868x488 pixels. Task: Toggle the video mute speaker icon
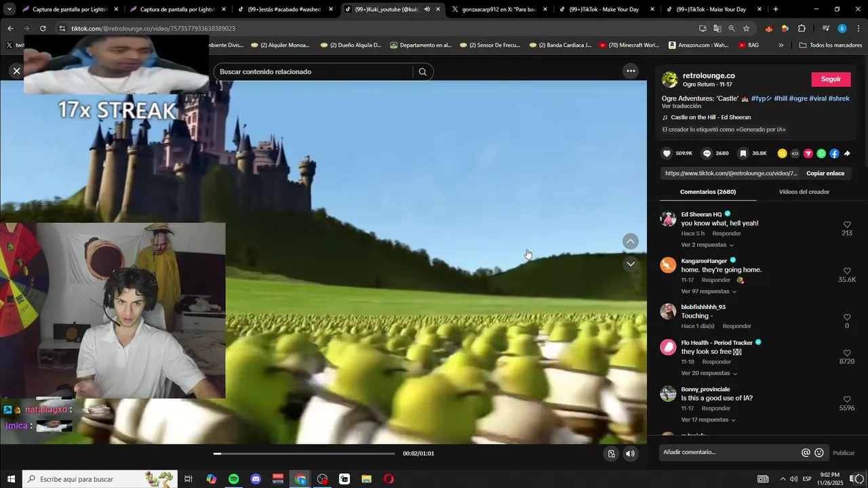(630, 453)
